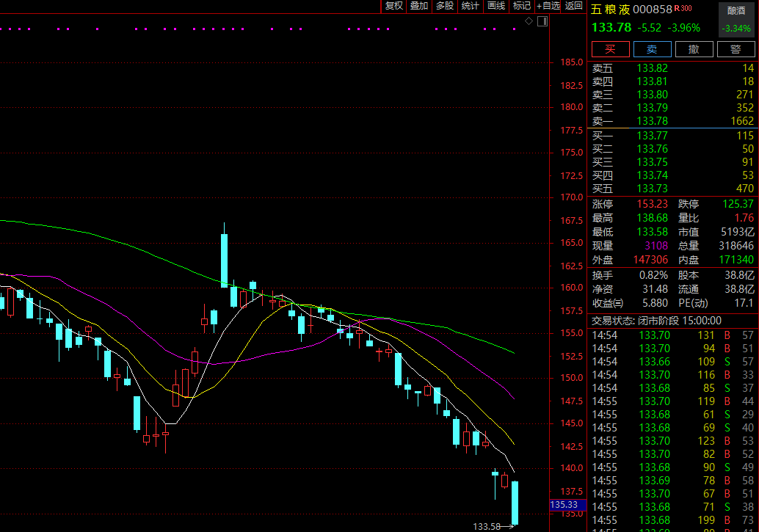Open the 统计 statistics tool
Viewport: 759px width, 532px height.
tap(470, 6)
